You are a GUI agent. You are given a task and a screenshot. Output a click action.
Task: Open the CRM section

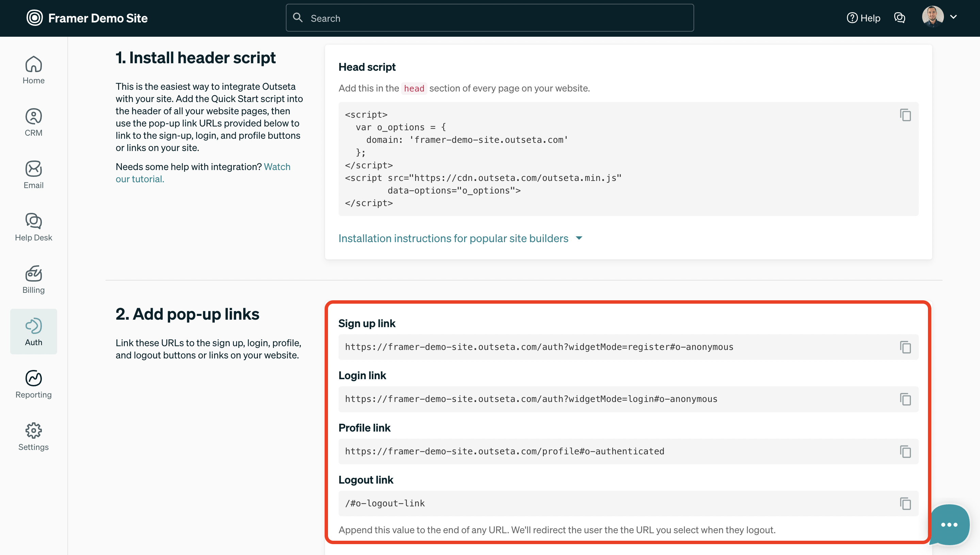coord(34,123)
